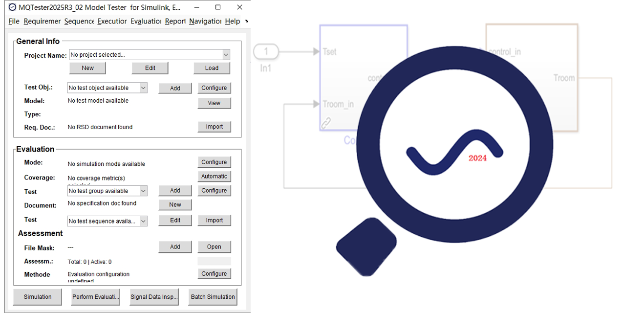Open the File menu
Viewport: 644px width, 313px height.
[x=14, y=22]
